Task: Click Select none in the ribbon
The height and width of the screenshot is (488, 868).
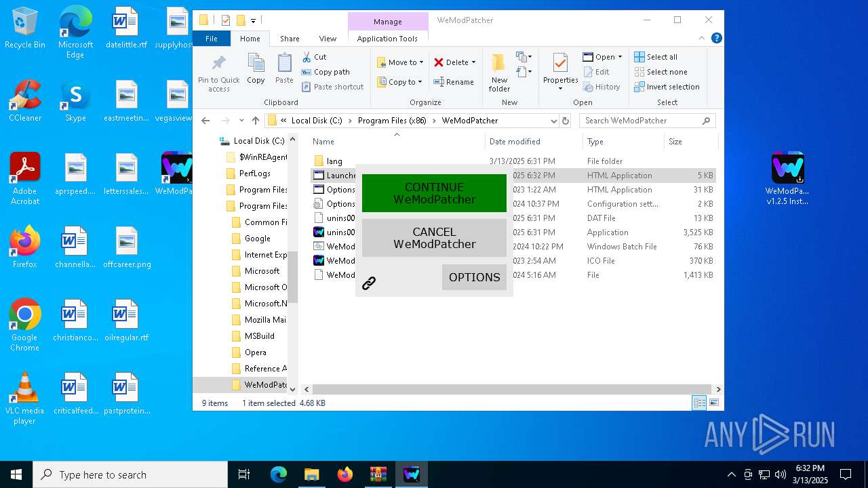Action: click(660, 72)
